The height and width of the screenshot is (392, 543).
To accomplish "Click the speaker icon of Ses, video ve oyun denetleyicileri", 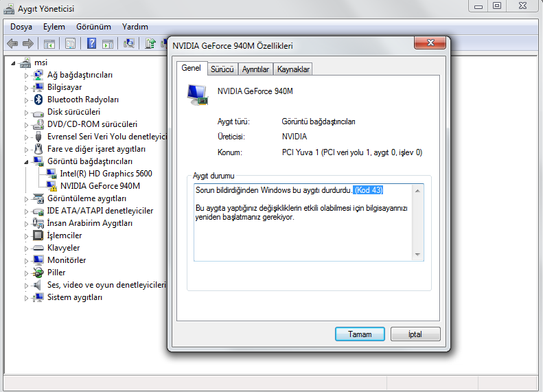I will [37, 285].
